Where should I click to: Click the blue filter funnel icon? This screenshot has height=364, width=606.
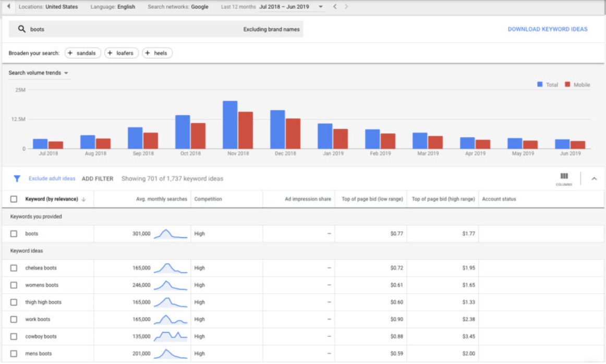point(17,179)
